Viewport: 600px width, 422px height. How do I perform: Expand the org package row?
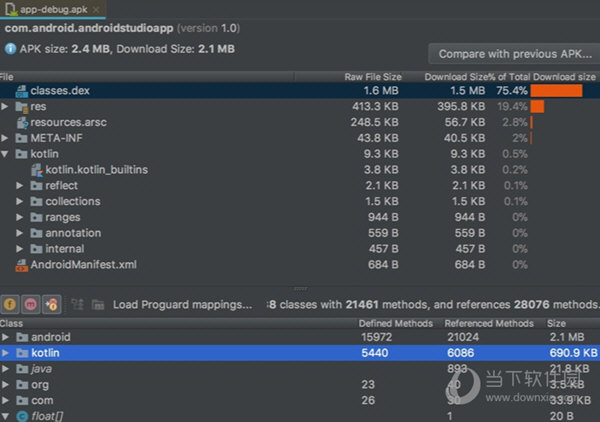tap(5, 385)
